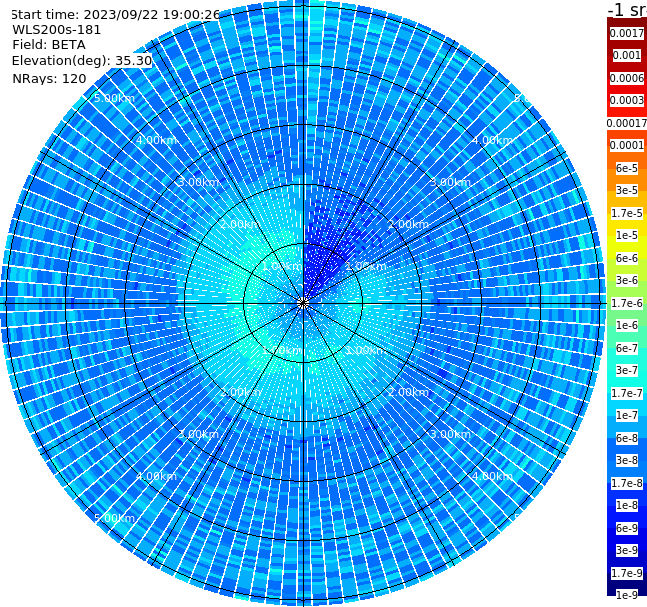
Task: Pick the 3e-6 colorbar value
Action: click(627, 280)
